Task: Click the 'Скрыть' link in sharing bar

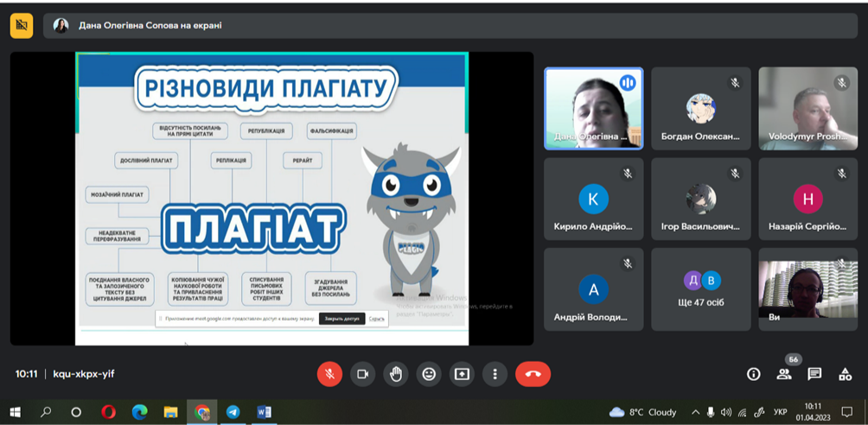Action: (x=377, y=319)
